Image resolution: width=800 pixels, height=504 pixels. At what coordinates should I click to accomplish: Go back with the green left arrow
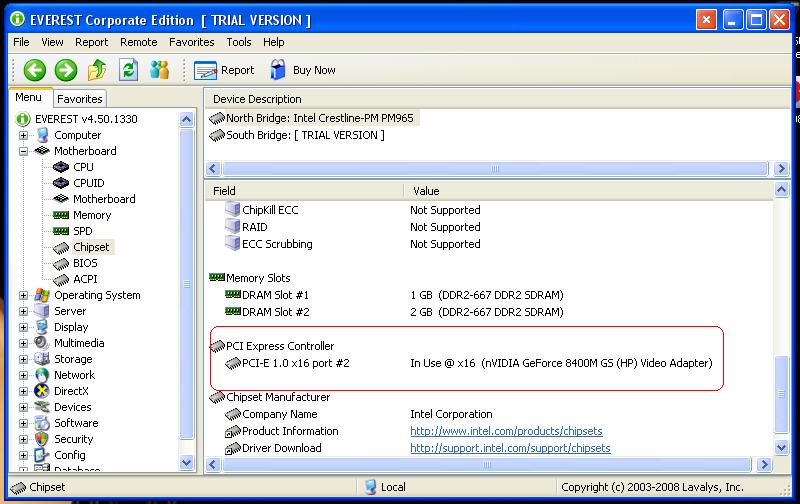point(35,70)
